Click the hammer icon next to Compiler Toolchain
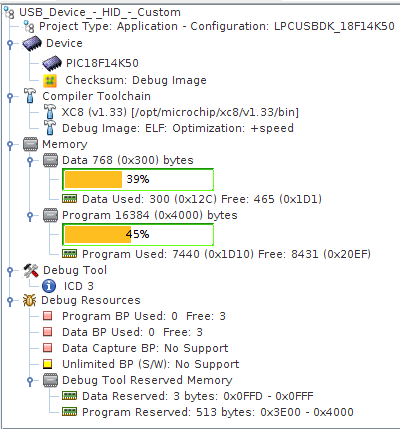This screenshot has height=429, width=400. tap(30, 96)
